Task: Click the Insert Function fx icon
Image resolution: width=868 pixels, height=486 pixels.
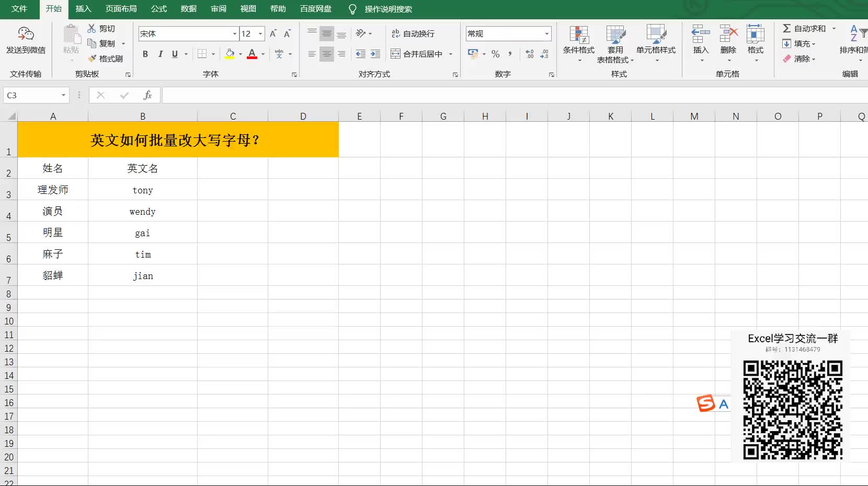Action: coord(148,95)
